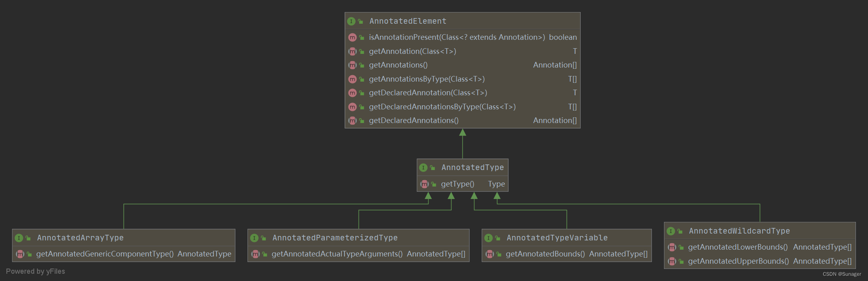Click the getAnnotatedLowerBounds() method name

click(738, 247)
